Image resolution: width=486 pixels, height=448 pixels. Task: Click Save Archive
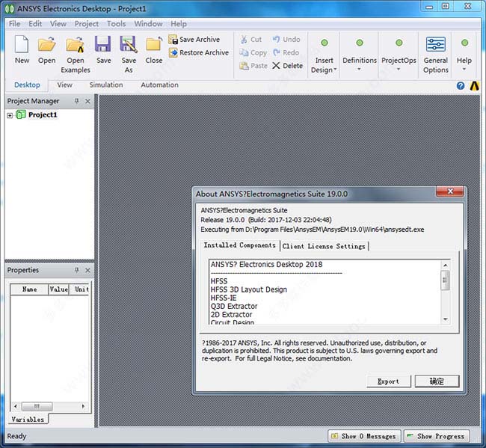point(194,40)
